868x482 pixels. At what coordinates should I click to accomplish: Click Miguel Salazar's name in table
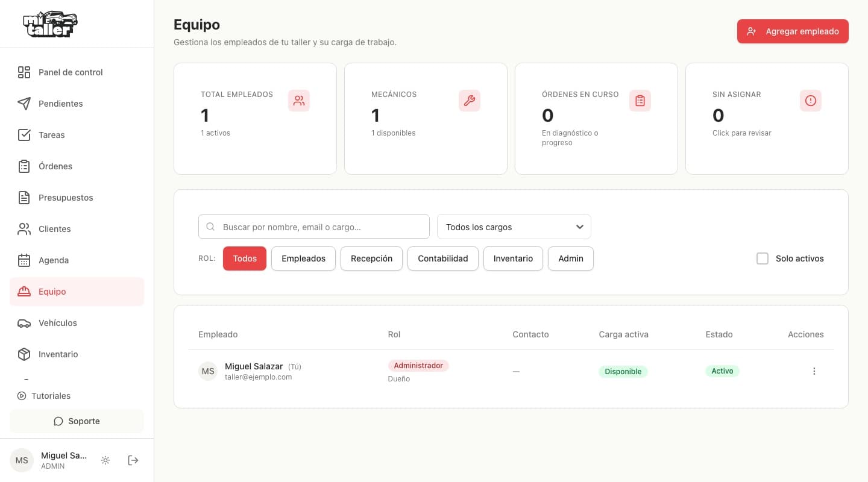point(254,366)
